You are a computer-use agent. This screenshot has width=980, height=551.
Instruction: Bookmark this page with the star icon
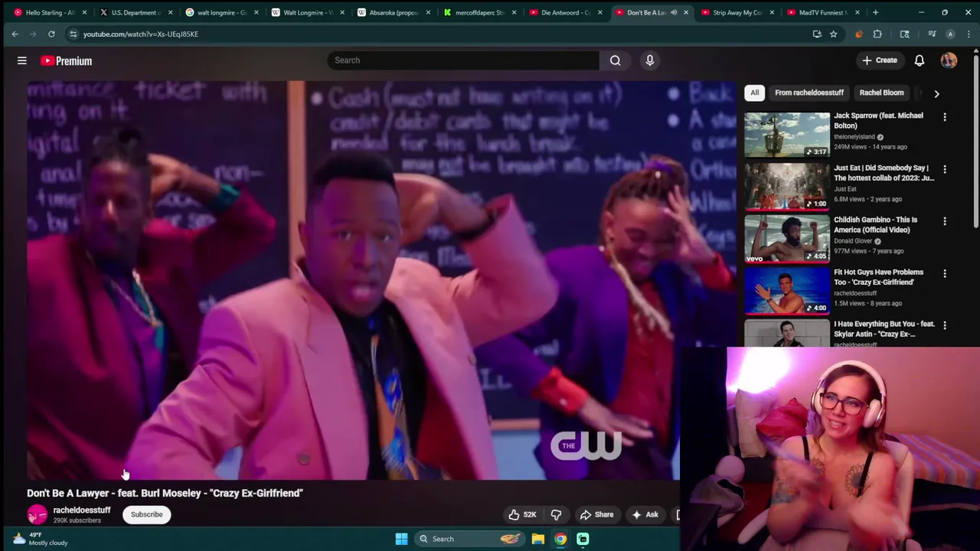point(833,34)
